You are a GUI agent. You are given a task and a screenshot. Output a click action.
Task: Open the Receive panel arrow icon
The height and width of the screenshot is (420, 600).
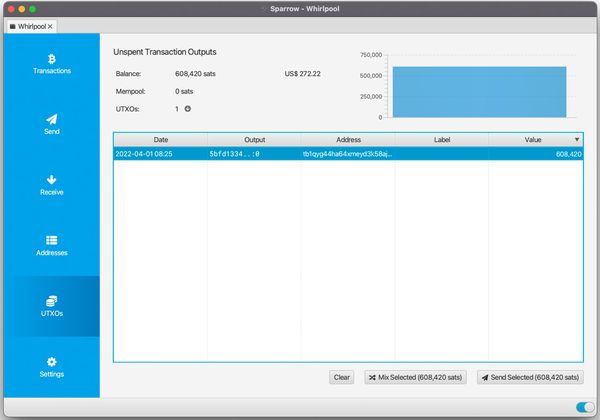pos(51,179)
